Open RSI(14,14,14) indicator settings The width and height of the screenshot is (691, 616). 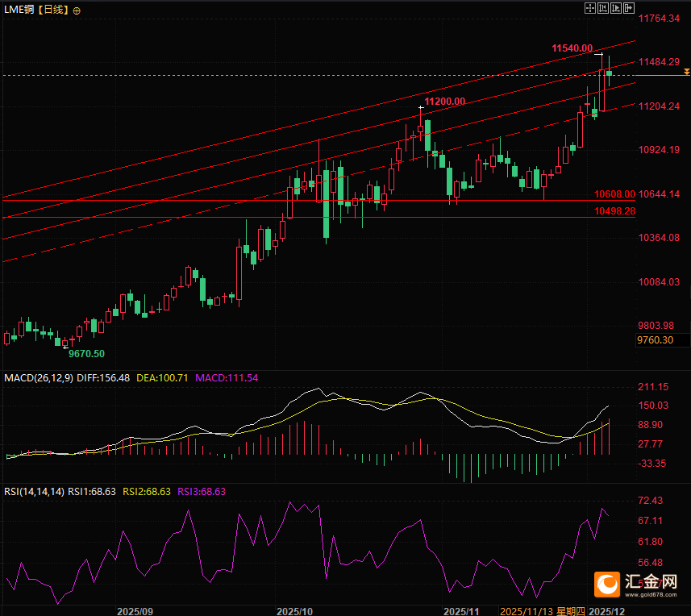pos(32,491)
